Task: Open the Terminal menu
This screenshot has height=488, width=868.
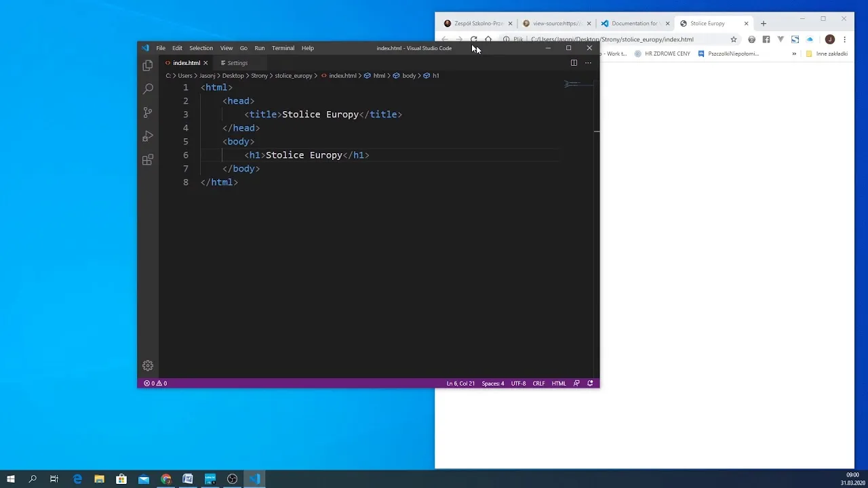Action: coord(283,48)
